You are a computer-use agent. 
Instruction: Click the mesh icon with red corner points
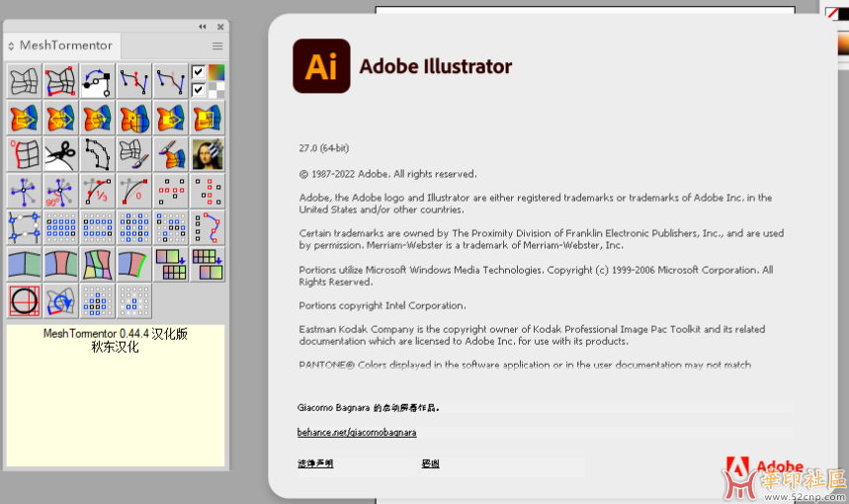coord(60,81)
